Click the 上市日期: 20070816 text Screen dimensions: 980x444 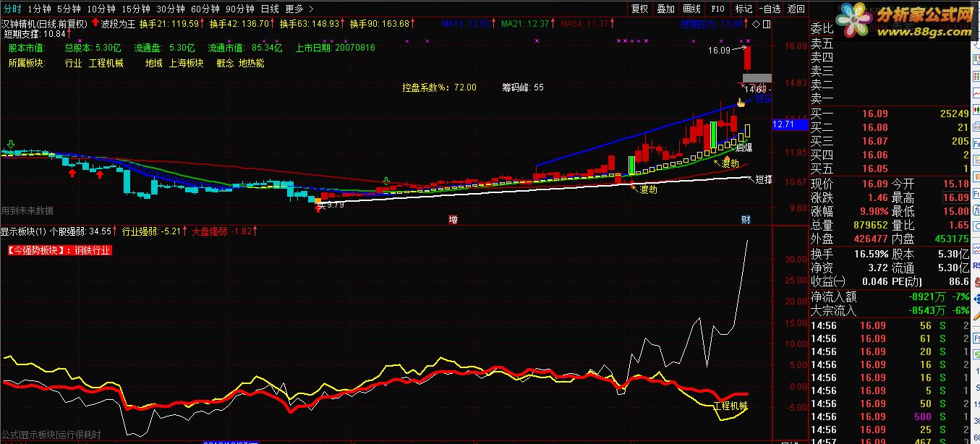(x=336, y=48)
